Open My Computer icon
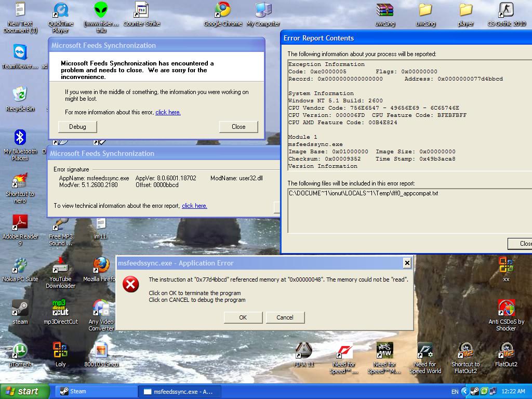This screenshot has width=532, height=399. point(263,14)
